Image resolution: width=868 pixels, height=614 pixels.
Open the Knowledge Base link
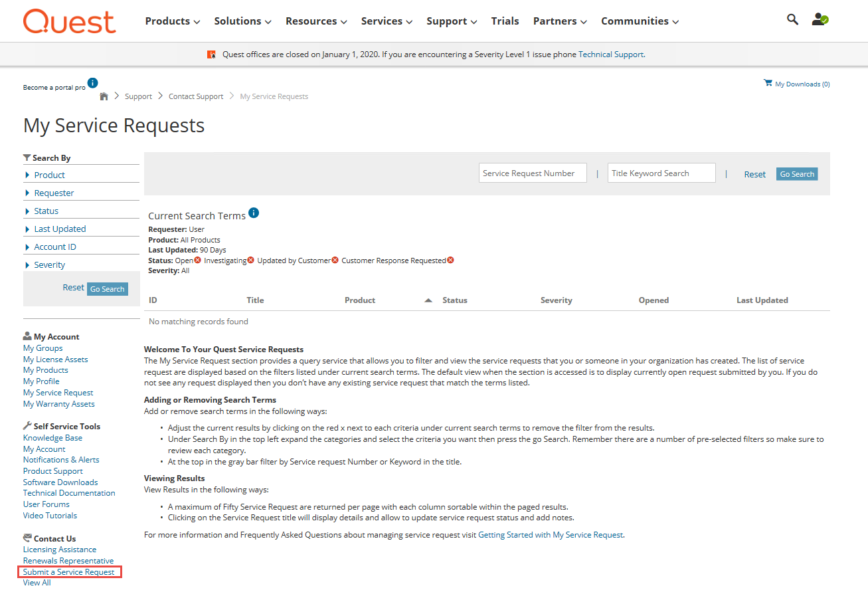coord(53,438)
